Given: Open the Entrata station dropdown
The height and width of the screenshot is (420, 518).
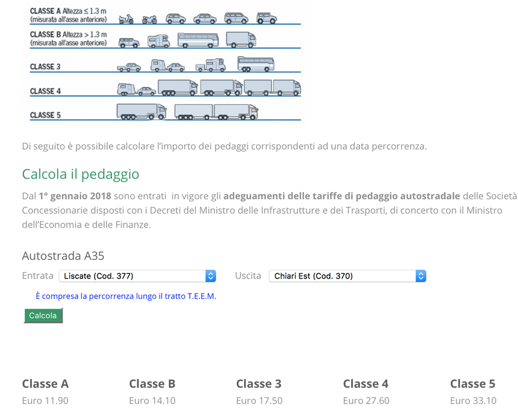Looking at the screenshot, I should pyautogui.click(x=133, y=276).
